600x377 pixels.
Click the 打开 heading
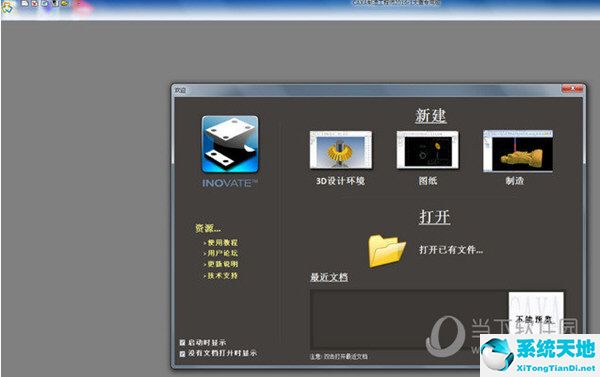(435, 217)
